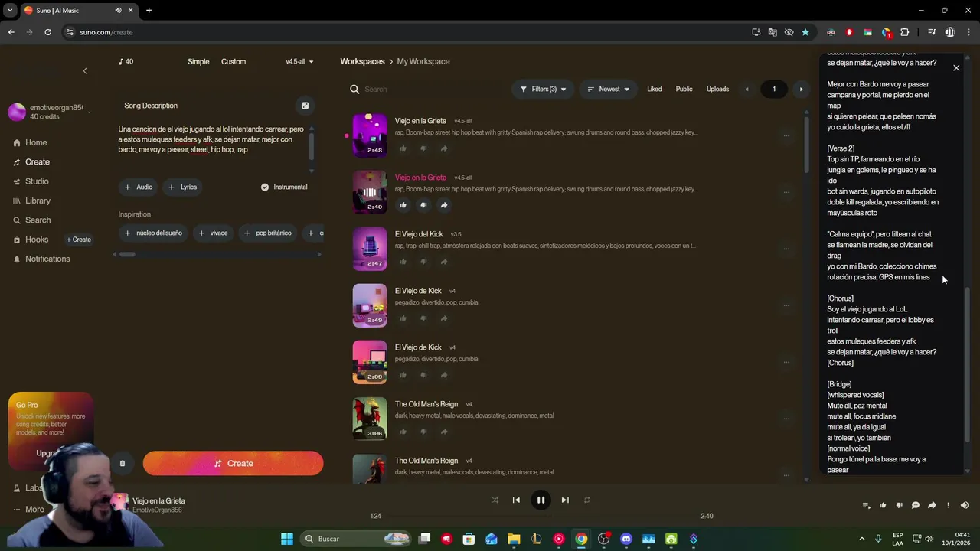Viewport: 980px width, 551px height.
Task: Go to next page arrow
Action: click(801, 89)
